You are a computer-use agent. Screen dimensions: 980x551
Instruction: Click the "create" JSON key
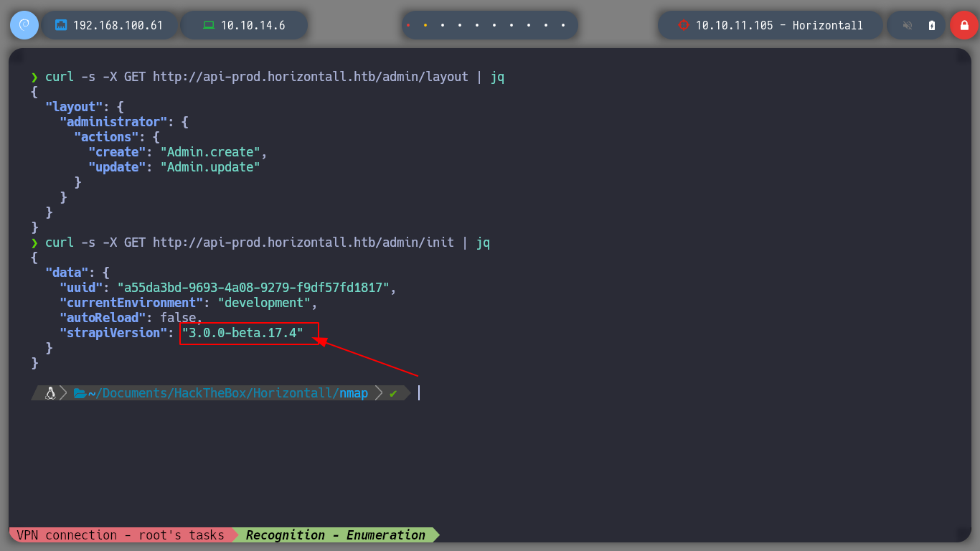point(117,152)
